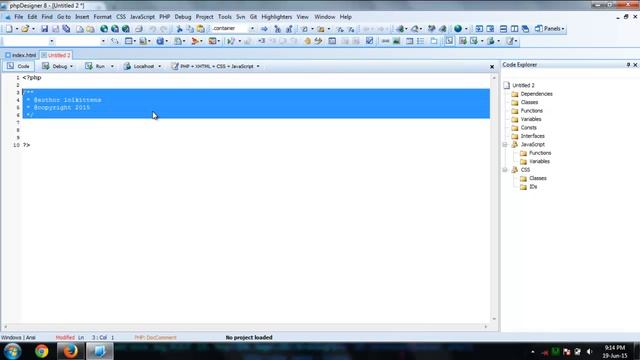
Task: Click the editor horizontal scrollbar
Action: pyautogui.click(x=246, y=327)
